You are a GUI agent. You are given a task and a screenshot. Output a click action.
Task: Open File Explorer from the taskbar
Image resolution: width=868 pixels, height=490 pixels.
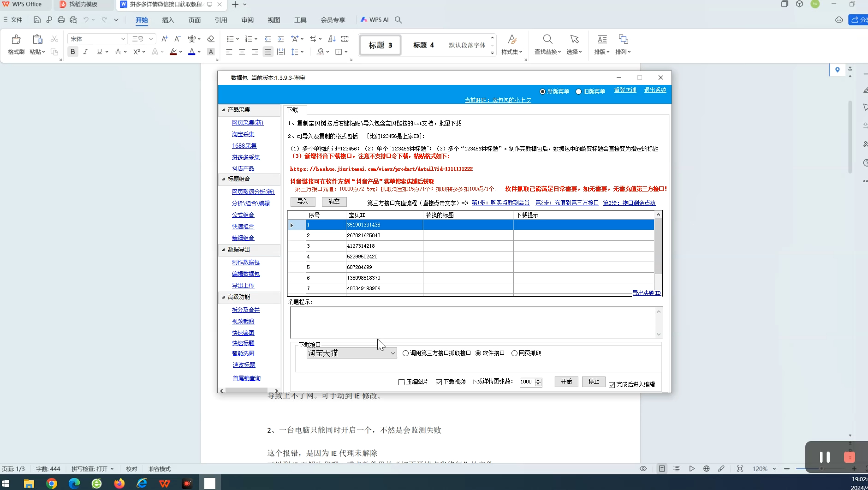pos(29,483)
